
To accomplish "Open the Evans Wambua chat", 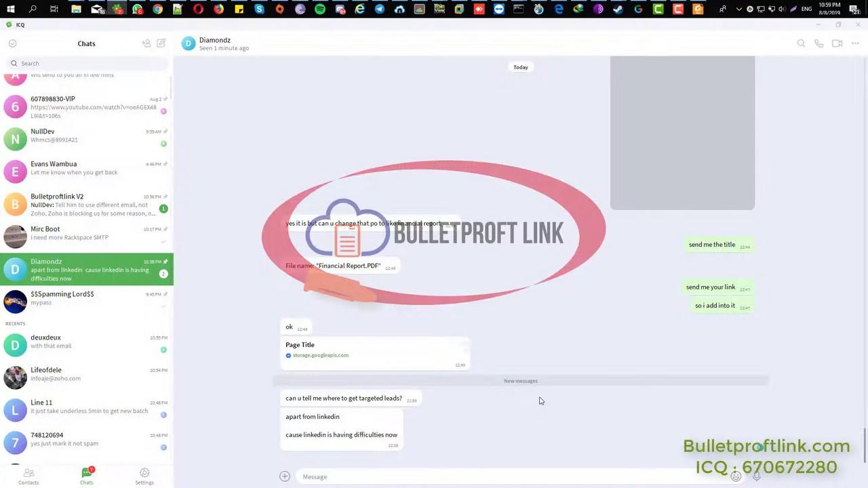I will click(x=87, y=171).
